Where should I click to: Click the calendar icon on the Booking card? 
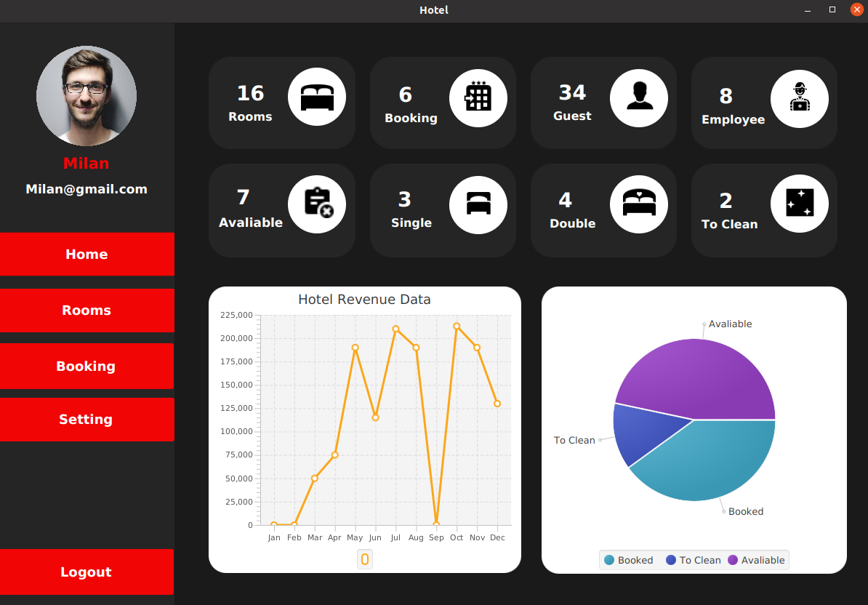pyautogui.click(x=478, y=97)
